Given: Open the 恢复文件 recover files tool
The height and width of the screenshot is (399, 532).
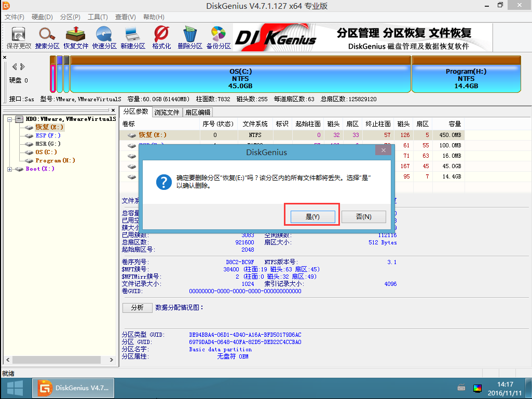Looking at the screenshot, I should click(76, 38).
